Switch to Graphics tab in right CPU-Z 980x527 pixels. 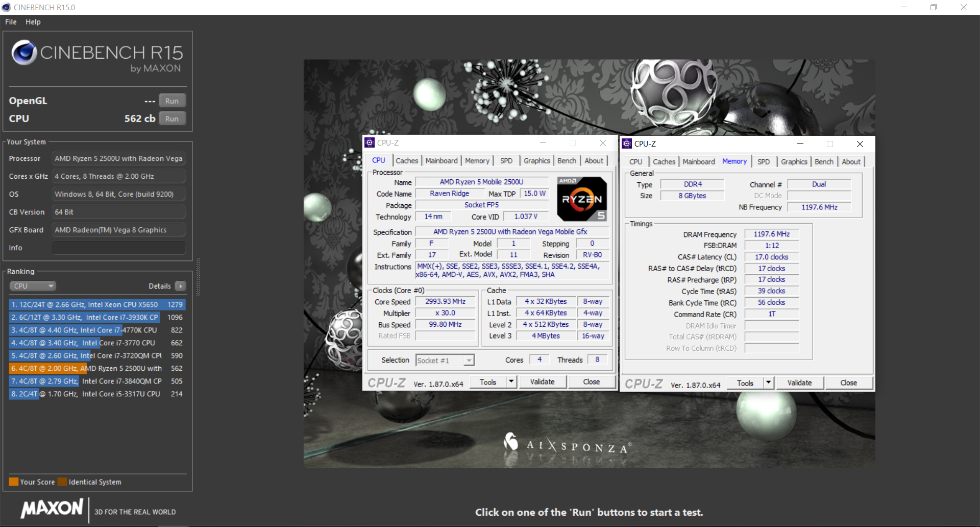(794, 162)
